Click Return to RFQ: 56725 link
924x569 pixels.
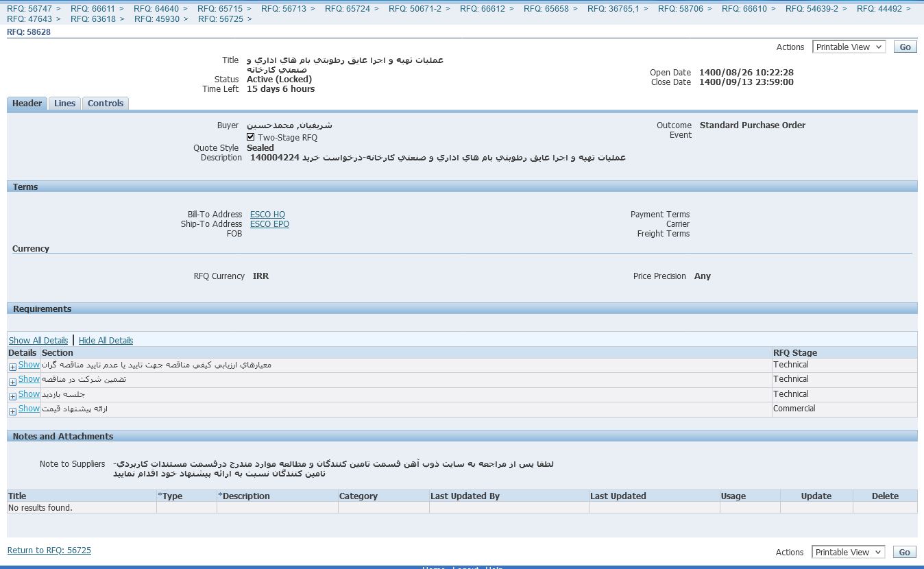[49, 550]
